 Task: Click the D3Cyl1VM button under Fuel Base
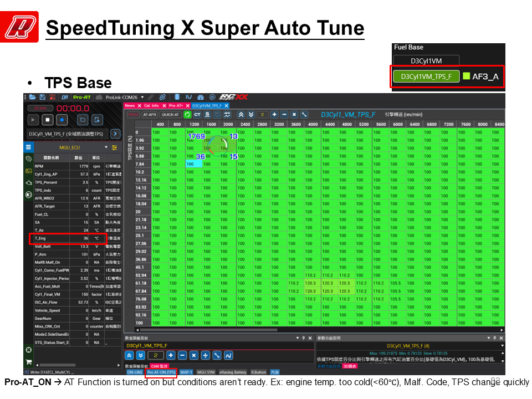tap(426, 61)
